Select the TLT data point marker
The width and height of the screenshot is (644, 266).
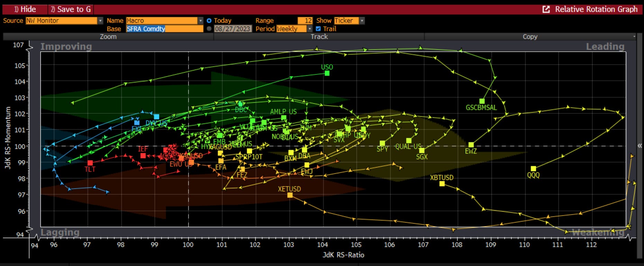point(90,163)
